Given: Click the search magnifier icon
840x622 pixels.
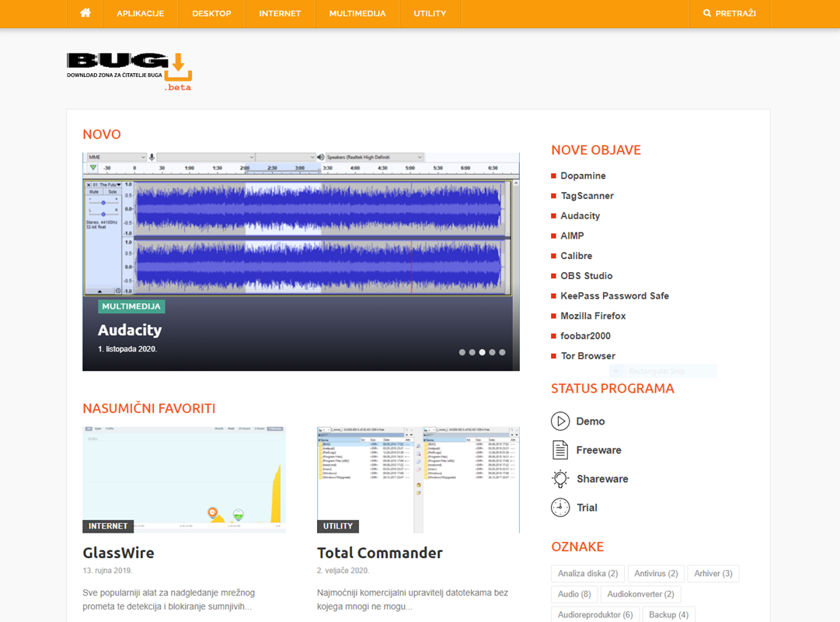Looking at the screenshot, I should (x=707, y=13).
